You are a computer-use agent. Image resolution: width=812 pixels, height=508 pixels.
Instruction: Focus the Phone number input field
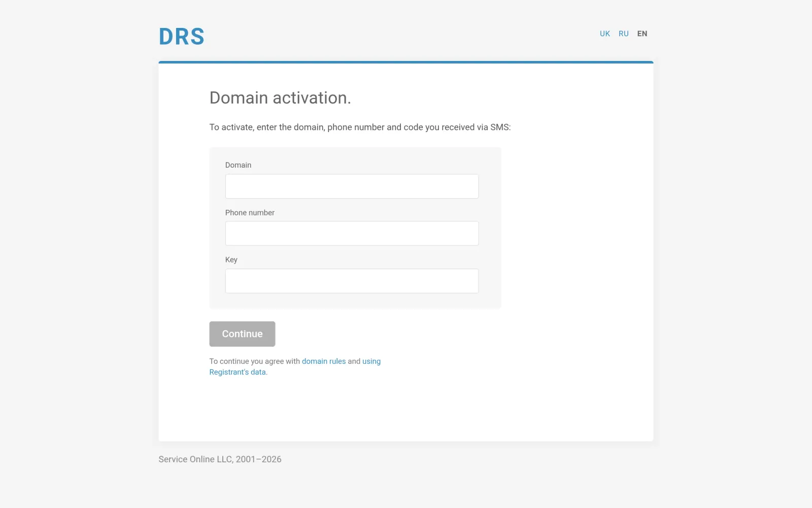click(352, 234)
